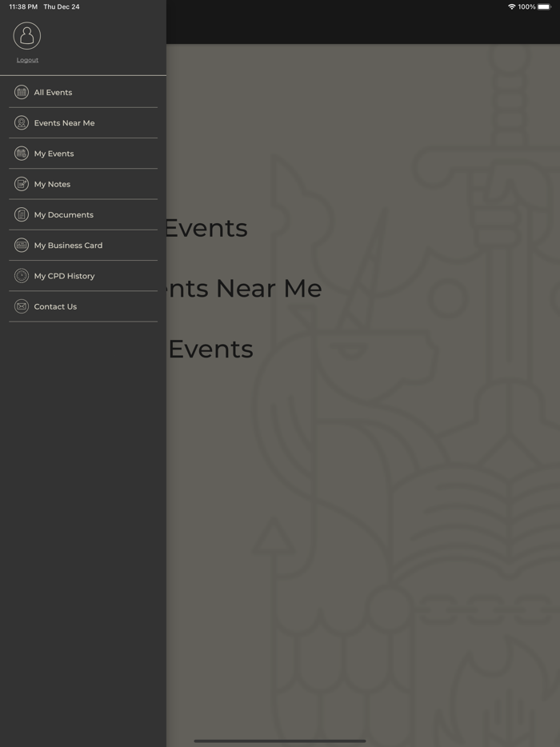560x747 pixels.
Task: Tap the My CPD History clock icon
Action: click(x=21, y=275)
